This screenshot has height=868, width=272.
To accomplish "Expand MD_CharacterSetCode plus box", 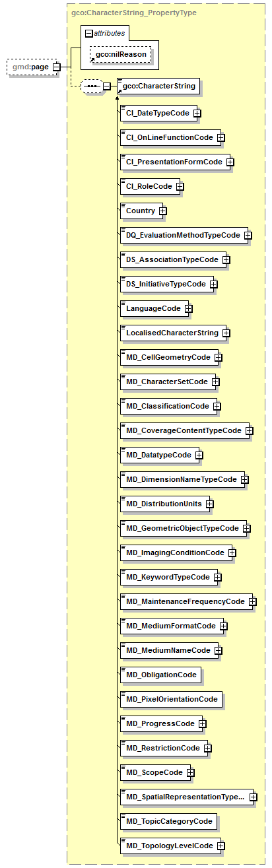I will (x=216, y=382).
